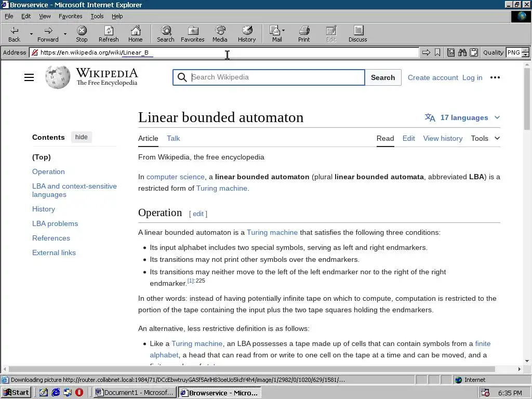Open the Wikipedia hamburger main menu
Image resolution: width=532 pixels, height=399 pixels.
click(x=29, y=77)
